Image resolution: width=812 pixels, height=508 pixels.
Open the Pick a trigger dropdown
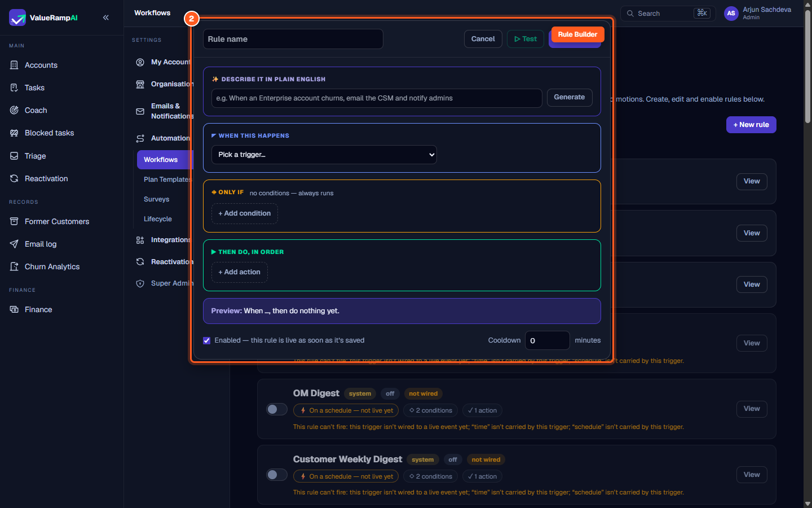point(324,155)
